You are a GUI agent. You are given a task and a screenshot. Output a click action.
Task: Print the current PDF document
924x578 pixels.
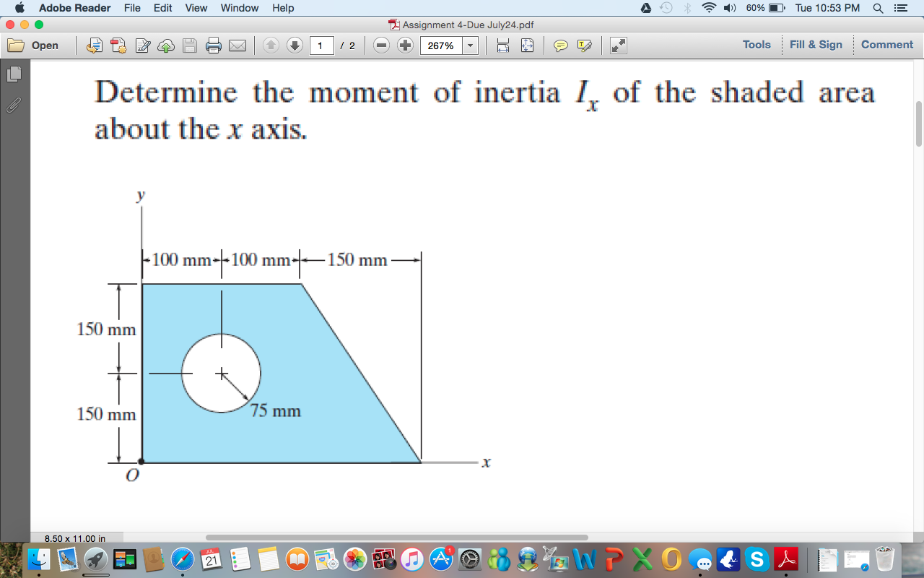pos(213,45)
